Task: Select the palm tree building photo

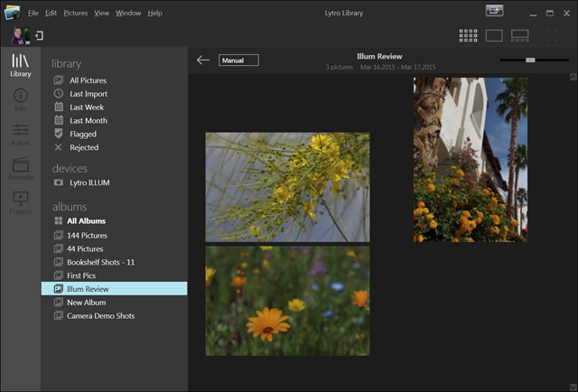Action: coord(470,159)
